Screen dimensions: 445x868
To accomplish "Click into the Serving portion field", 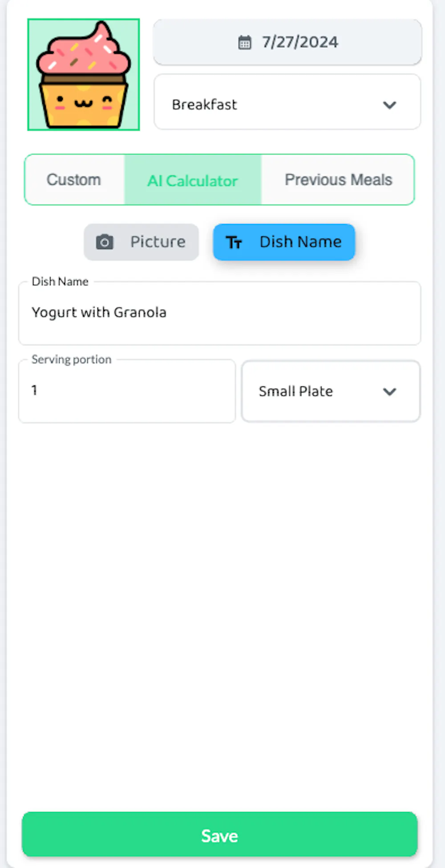I will pyautogui.click(x=127, y=391).
